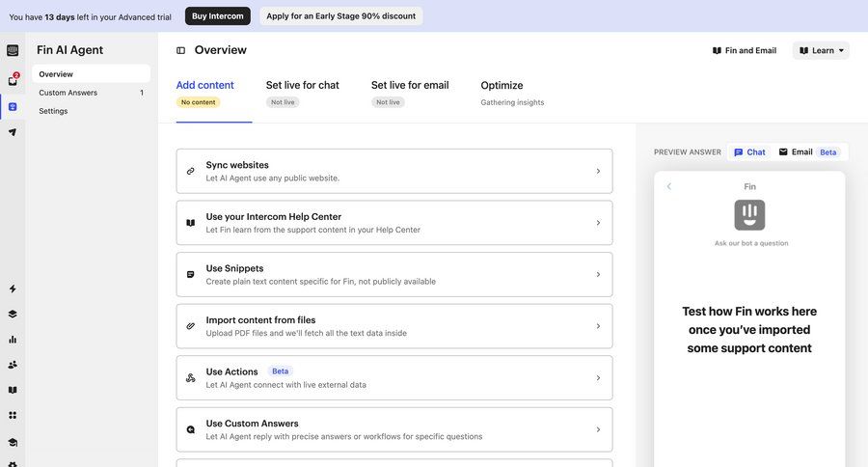The width and height of the screenshot is (868, 467).
Task: Open the stacked layers icon in sidebar
Action: click(13, 315)
